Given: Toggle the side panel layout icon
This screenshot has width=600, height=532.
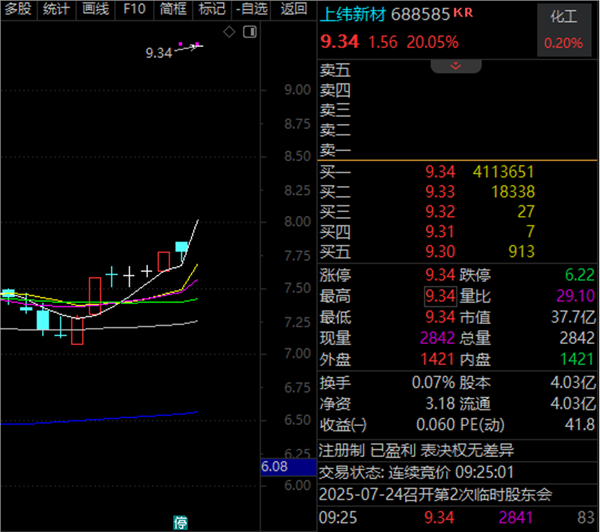Looking at the screenshot, I should pos(250,32).
